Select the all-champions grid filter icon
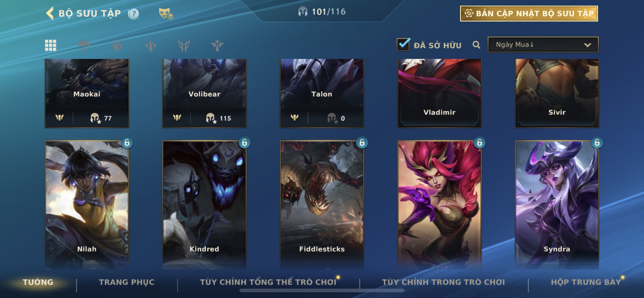Image resolution: width=644 pixels, height=298 pixels. click(51, 45)
